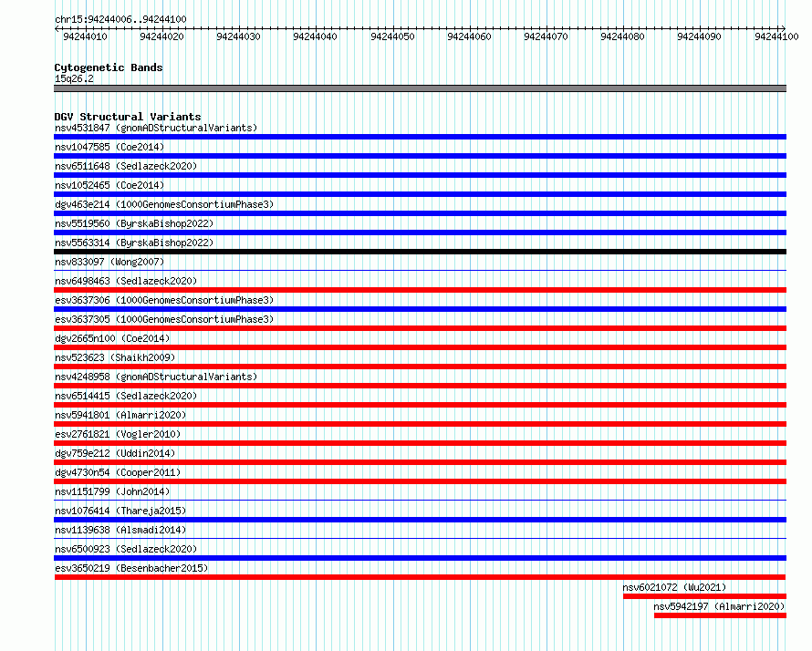Select the short red bar under nsv5942197
The width and height of the screenshot is (812, 651).
[721, 615]
